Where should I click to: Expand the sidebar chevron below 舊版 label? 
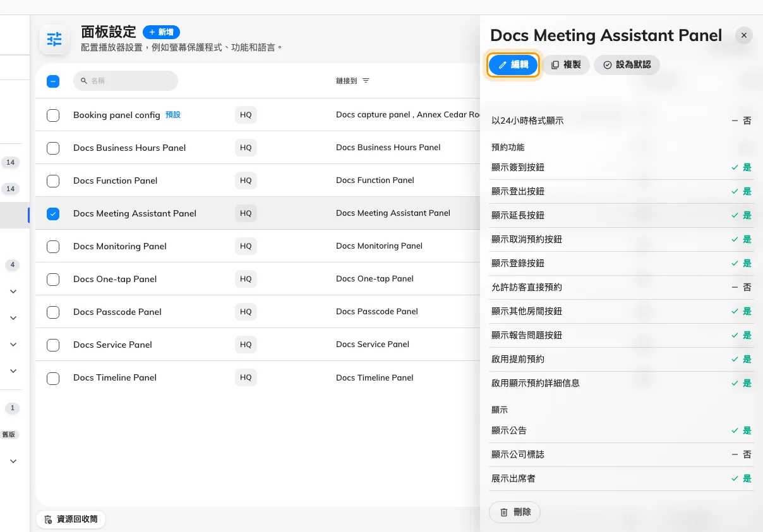[13, 461]
